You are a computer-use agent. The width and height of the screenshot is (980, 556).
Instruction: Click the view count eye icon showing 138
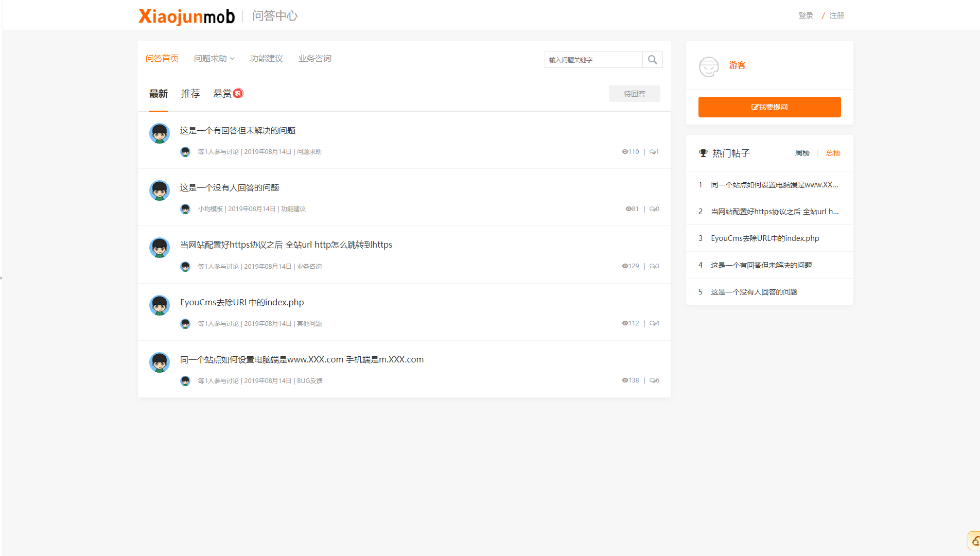[625, 380]
